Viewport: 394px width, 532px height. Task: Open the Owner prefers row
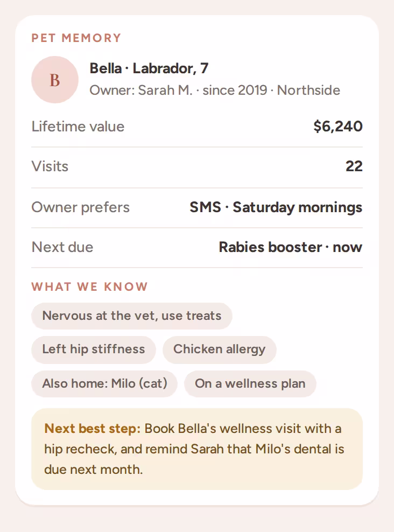197,207
